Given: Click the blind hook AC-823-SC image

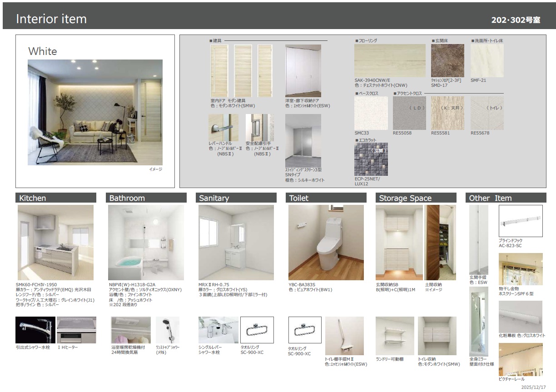Looking at the screenshot, I should click(x=521, y=221).
